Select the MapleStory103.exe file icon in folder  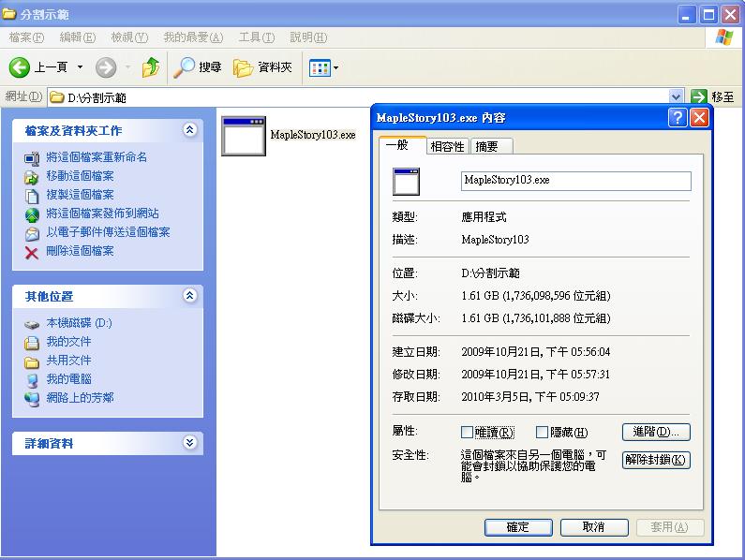[244, 136]
